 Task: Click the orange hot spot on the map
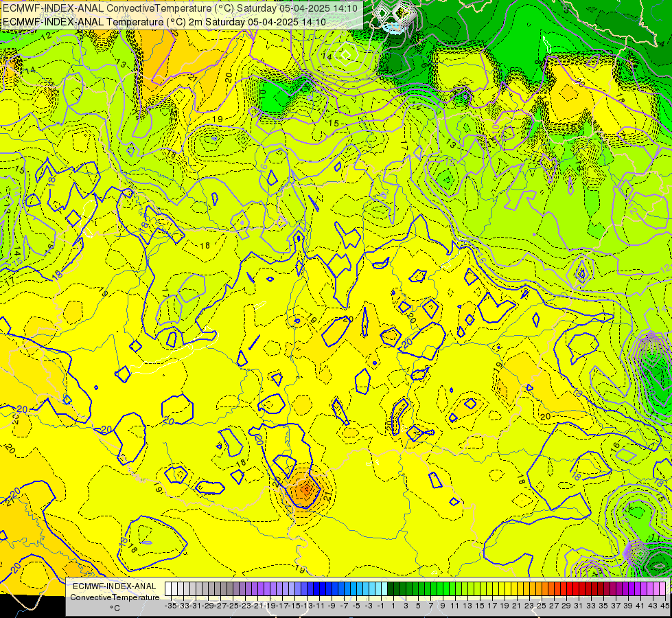coord(305,488)
